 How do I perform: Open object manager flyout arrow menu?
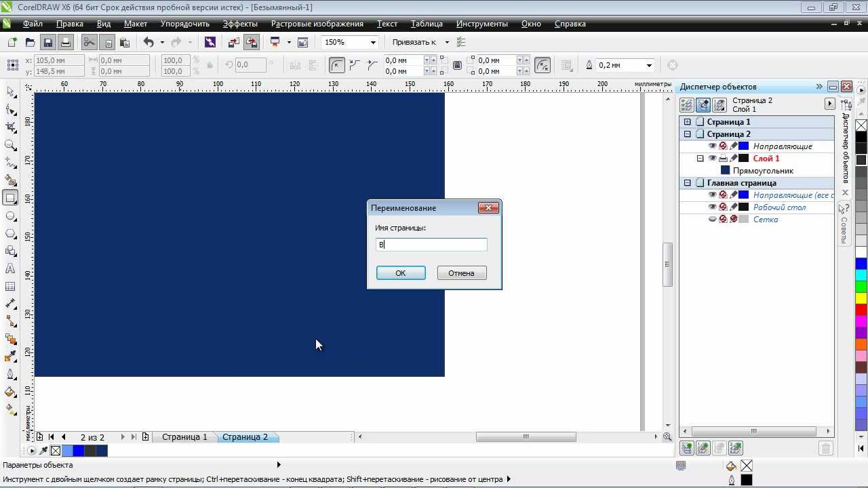point(829,104)
